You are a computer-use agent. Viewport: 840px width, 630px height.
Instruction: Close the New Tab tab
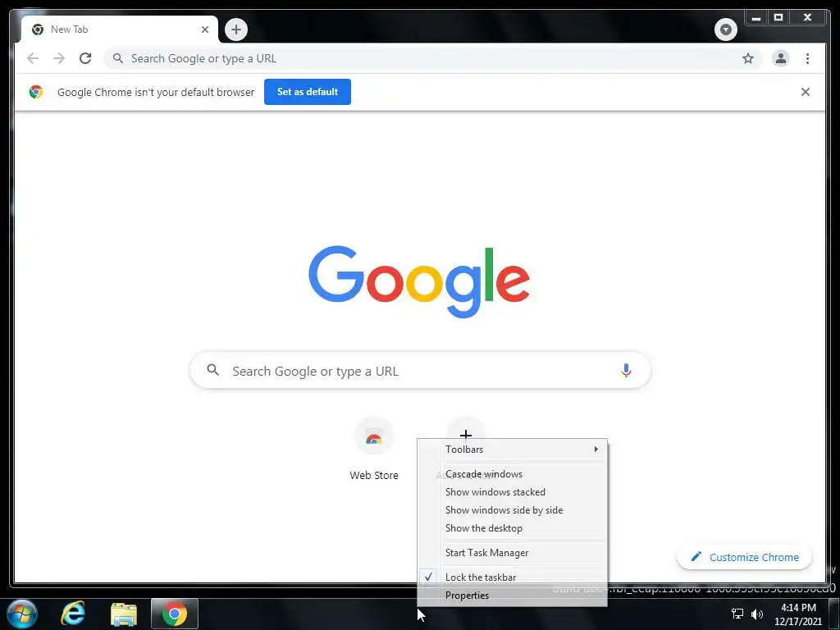(x=204, y=30)
